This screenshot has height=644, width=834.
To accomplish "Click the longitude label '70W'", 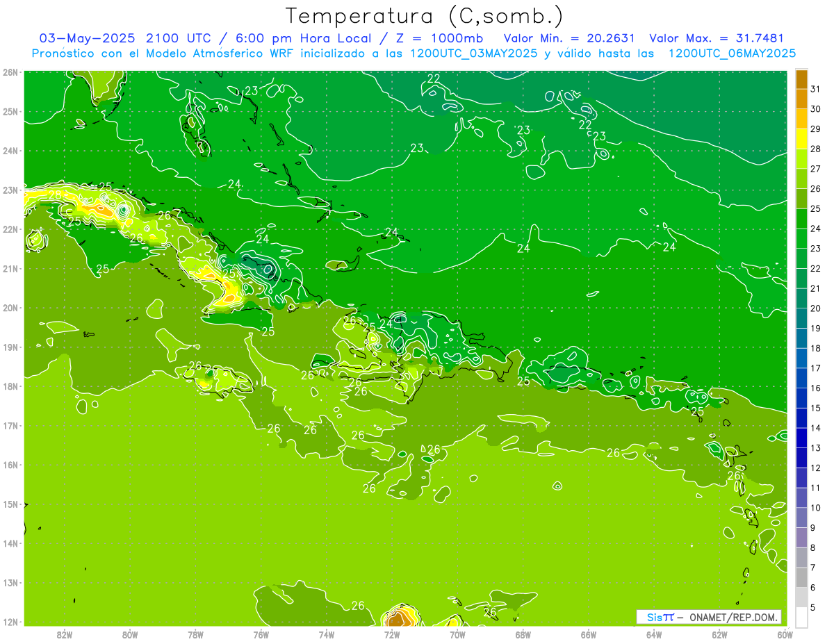I will coord(457,635).
